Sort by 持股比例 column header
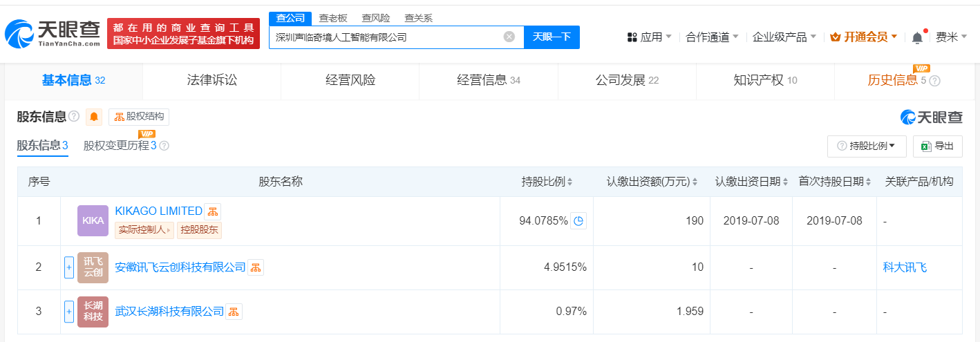This screenshot has height=342, width=980. 547,182
